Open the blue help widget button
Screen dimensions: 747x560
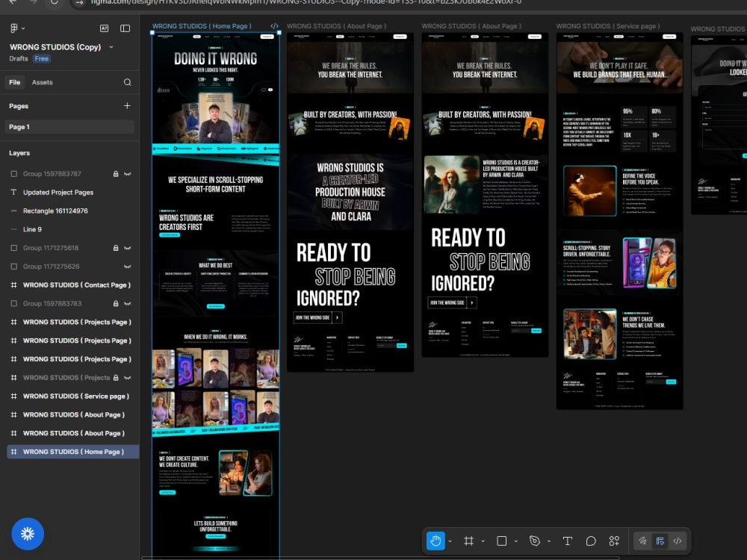(x=28, y=534)
